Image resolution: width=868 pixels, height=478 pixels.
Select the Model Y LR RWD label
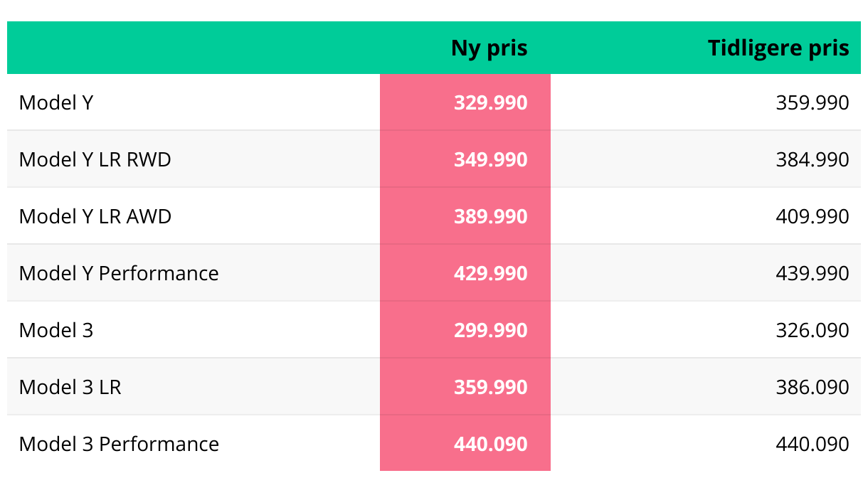[x=95, y=159]
